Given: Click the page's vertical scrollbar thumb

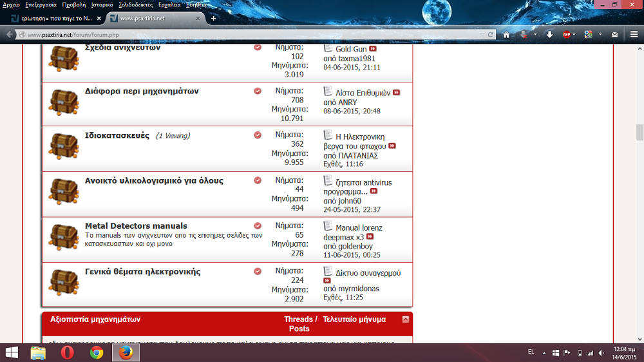Looking at the screenshot, I should click(639, 132).
